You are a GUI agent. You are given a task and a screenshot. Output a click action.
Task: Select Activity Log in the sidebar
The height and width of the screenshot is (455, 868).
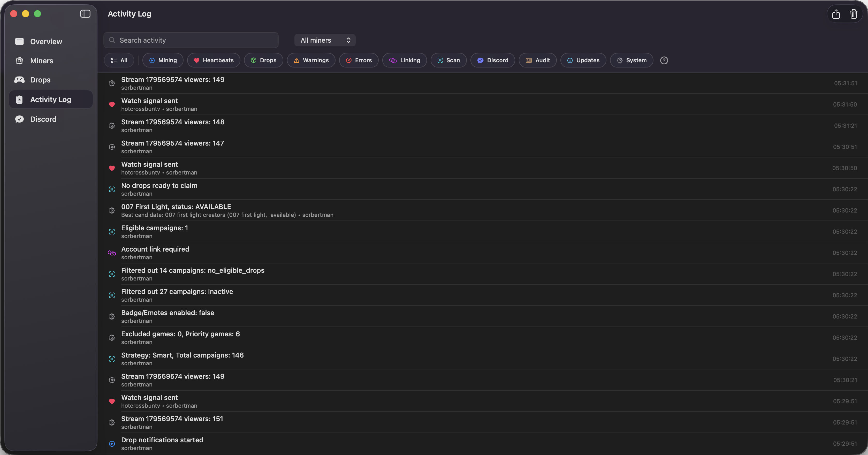click(51, 100)
